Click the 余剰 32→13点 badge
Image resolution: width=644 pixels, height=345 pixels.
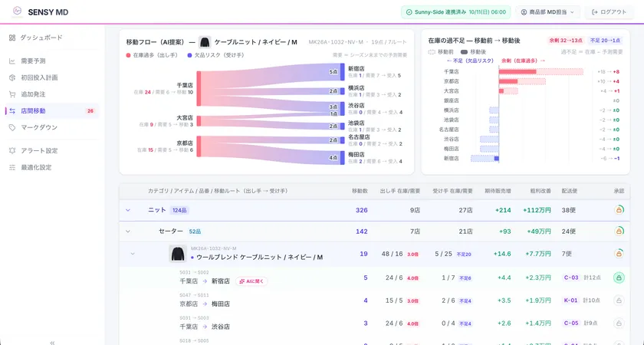tap(566, 41)
